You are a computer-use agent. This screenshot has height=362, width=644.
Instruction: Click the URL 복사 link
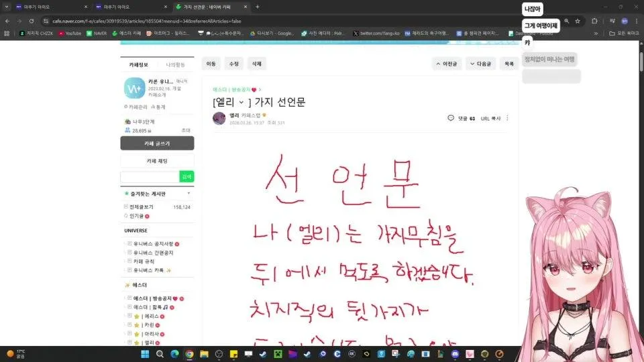pos(490,118)
